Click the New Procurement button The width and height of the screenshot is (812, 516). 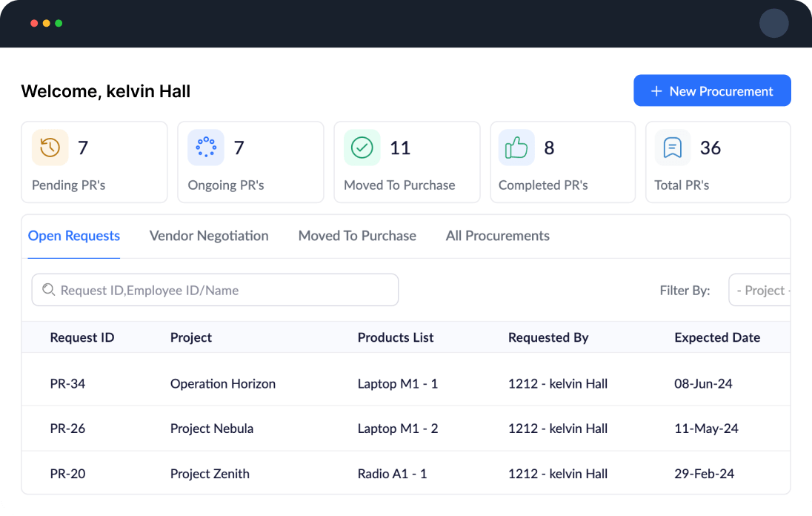coord(712,90)
